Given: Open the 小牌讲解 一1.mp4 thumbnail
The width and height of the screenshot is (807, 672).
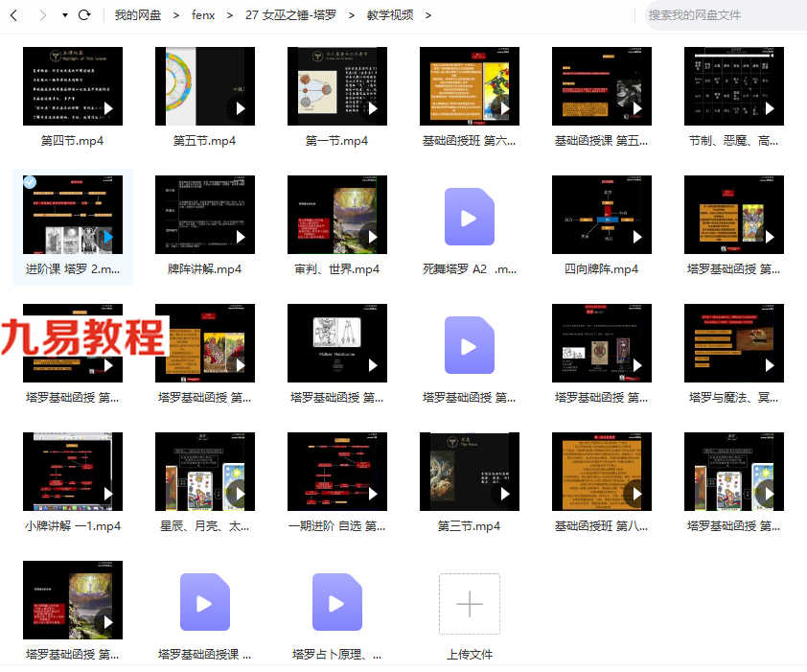Looking at the screenshot, I should pyautogui.click(x=73, y=472).
